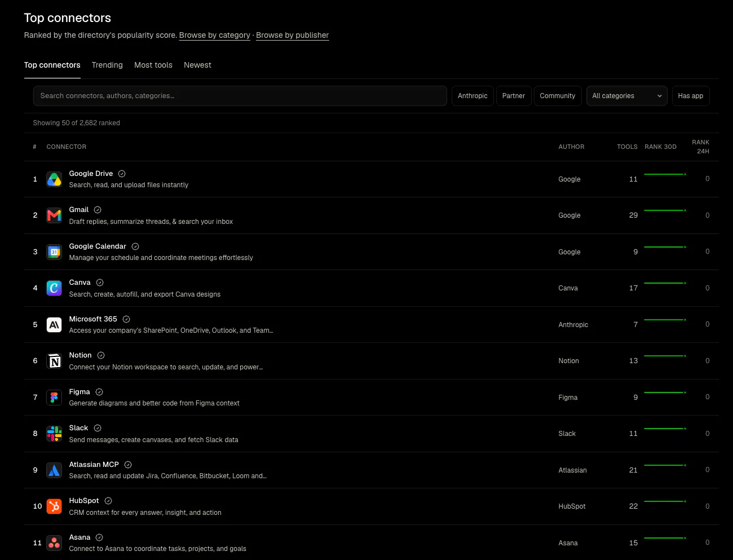
Task: Click the Google Drive logo icon
Action: 54,179
